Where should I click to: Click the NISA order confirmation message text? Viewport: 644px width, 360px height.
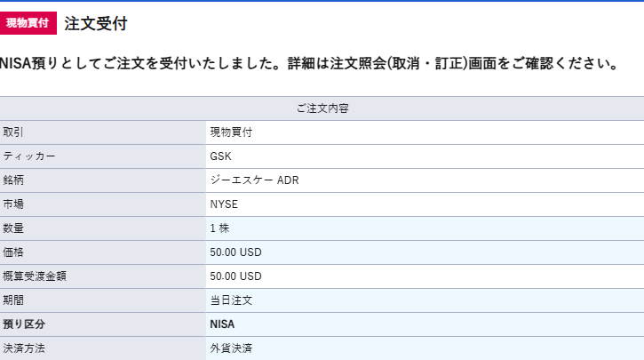click(309, 65)
